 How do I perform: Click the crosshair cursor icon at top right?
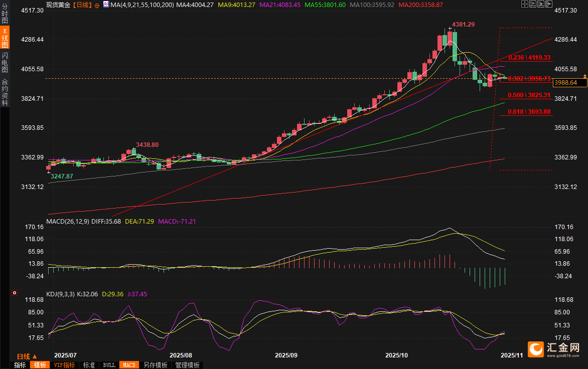pyautogui.click(x=525, y=4)
